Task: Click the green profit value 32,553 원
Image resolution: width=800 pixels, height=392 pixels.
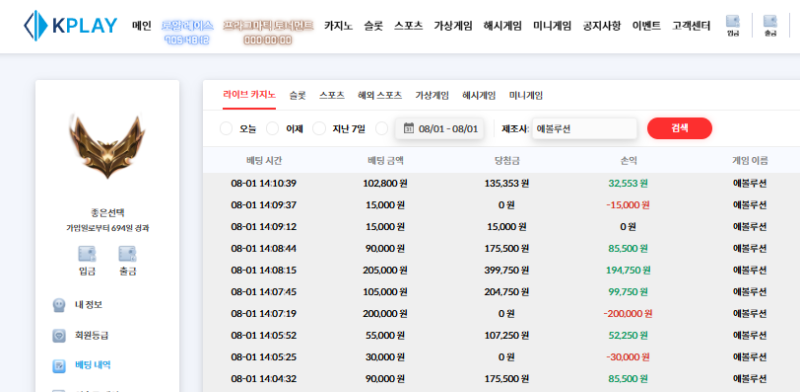Action: click(628, 183)
